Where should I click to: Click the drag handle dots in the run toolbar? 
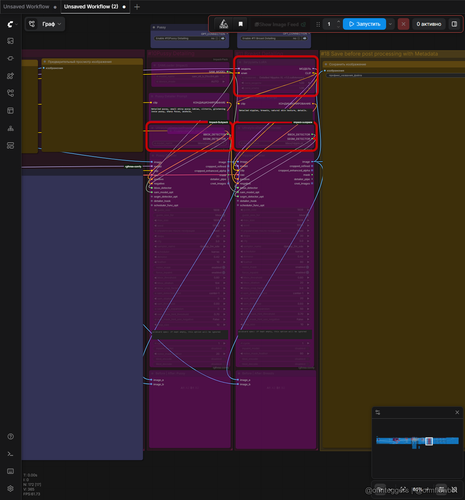pyautogui.click(x=318, y=24)
